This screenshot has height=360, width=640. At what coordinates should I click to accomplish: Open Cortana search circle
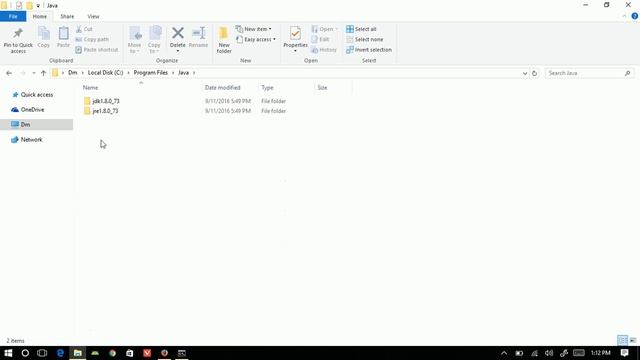click(x=25, y=353)
